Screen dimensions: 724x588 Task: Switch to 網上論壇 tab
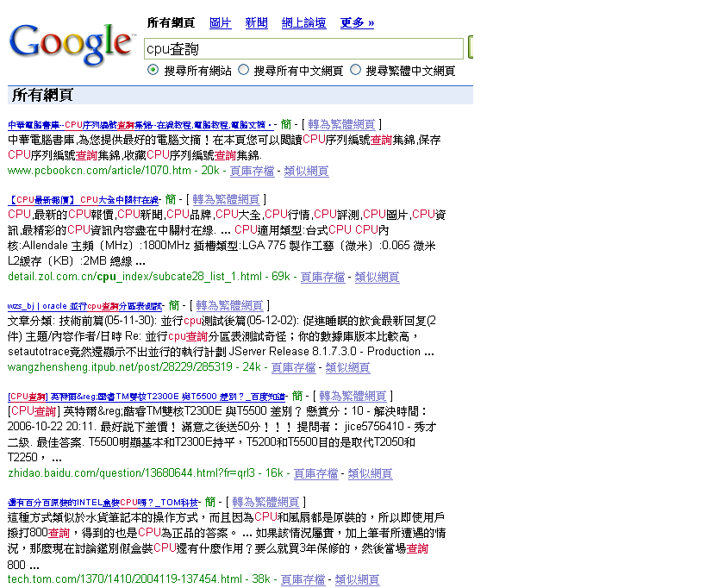point(303,22)
